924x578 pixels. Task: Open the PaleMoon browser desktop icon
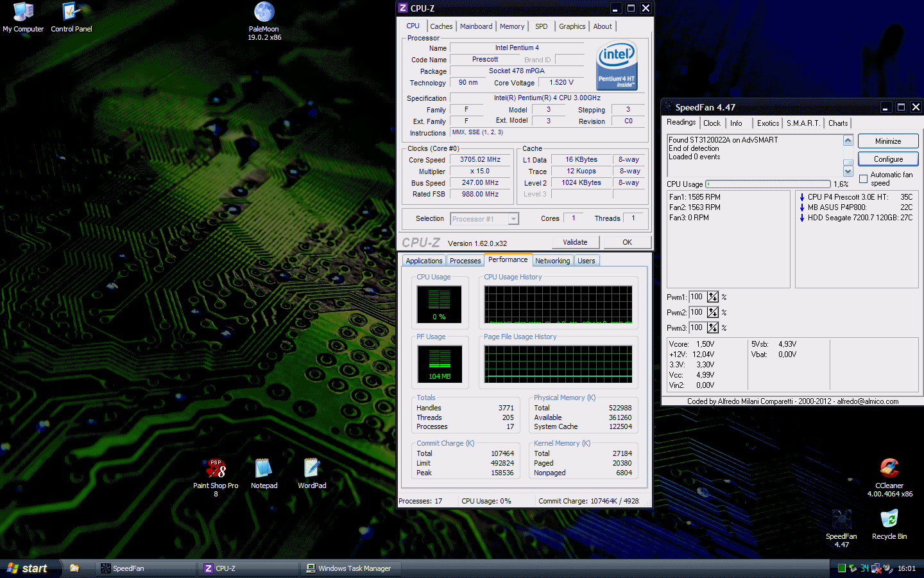[264, 13]
